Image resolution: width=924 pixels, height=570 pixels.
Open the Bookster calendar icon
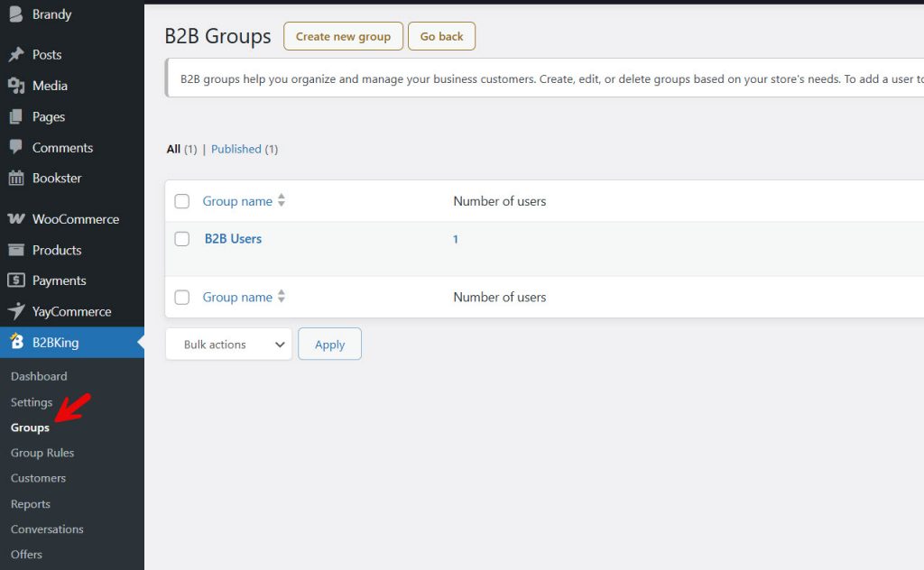(x=16, y=178)
